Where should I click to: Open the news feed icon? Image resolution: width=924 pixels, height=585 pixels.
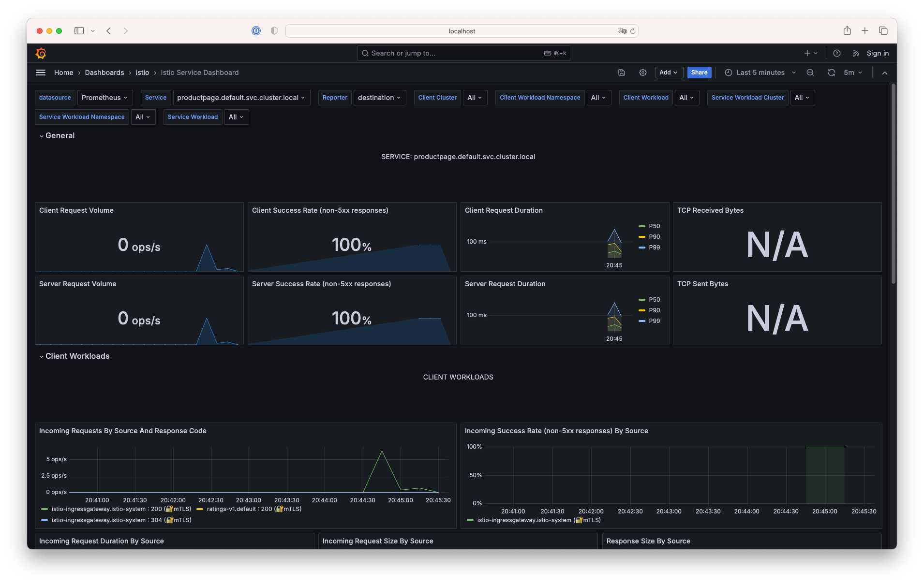click(x=856, y=53)
